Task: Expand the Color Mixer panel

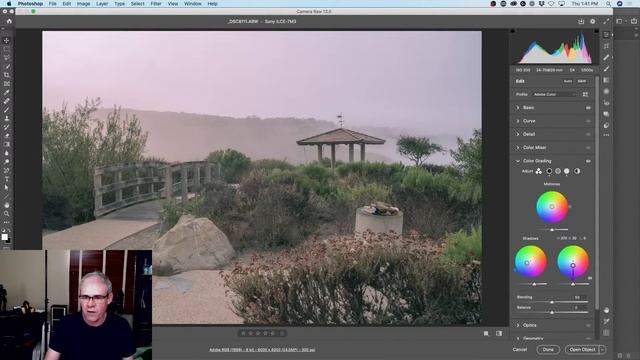Action: [518, 148]
